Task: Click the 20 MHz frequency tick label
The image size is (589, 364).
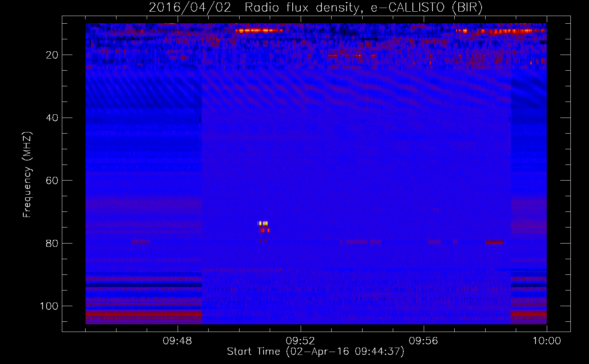Action: click(52, 55)
